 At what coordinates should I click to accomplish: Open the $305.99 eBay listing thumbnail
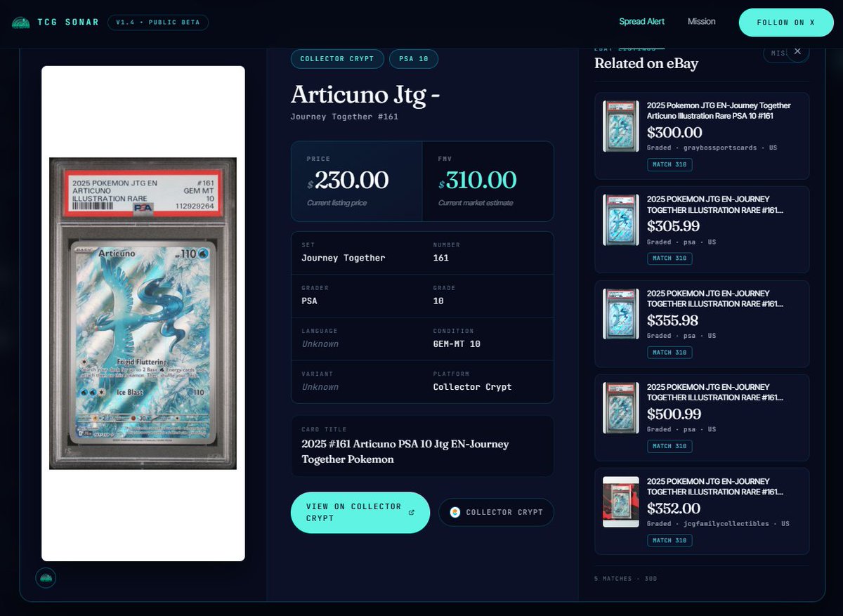[x=621, y=220]
